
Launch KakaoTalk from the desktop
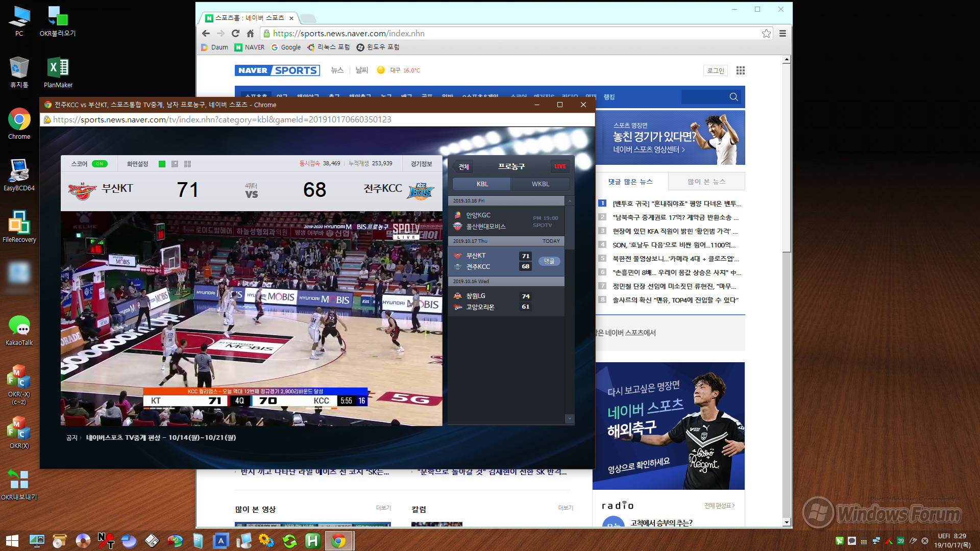click(19, 330)
